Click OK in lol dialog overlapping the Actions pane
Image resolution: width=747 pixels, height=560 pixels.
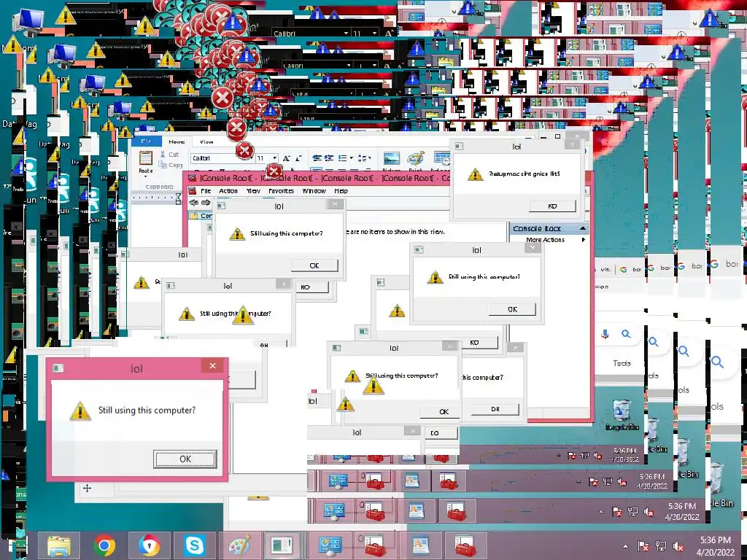tap(512, 309)
